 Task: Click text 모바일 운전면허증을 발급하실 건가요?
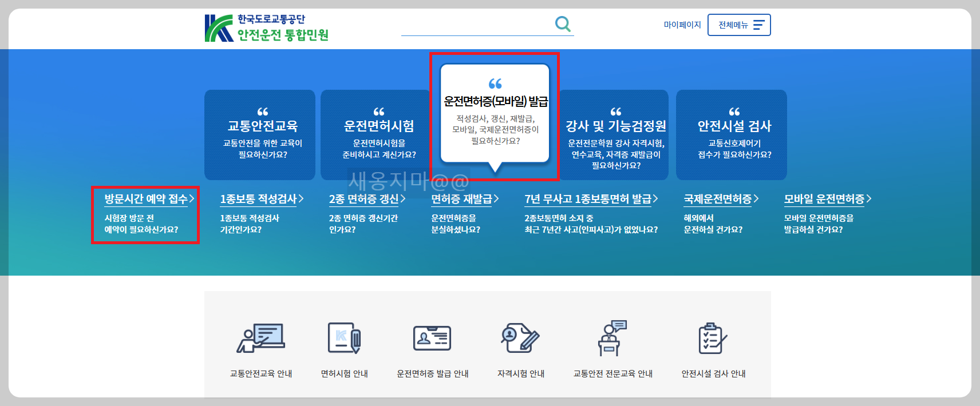819,224
